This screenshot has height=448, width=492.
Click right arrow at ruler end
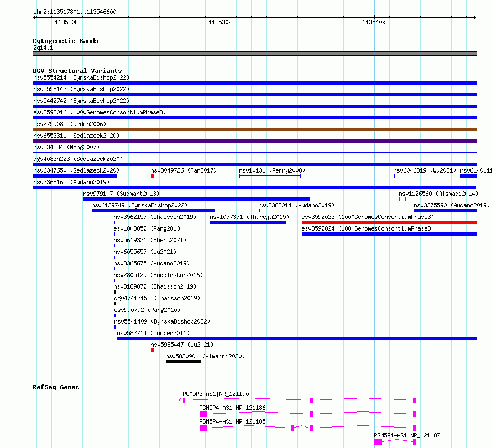(x=474, y=18)
